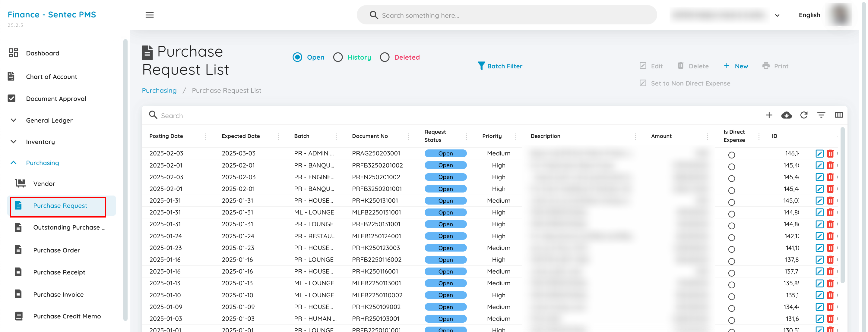Click the Dashboard sidebar icon

[13, 52]
